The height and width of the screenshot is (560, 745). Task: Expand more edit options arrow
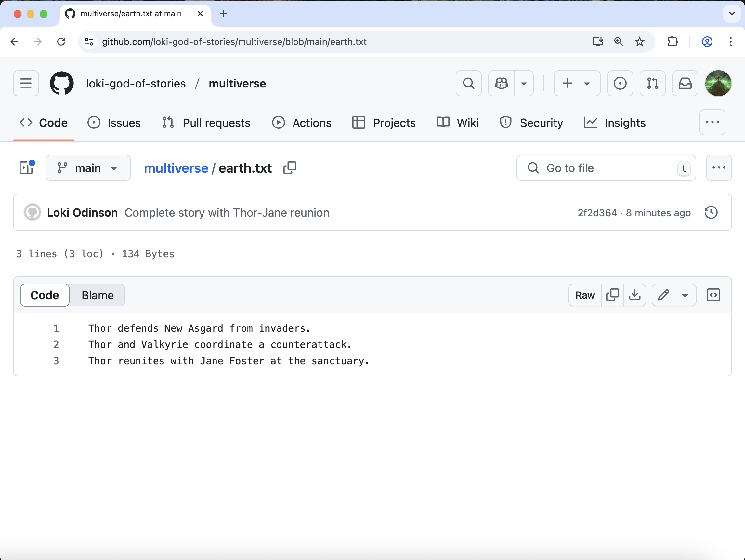coord(685,295)
